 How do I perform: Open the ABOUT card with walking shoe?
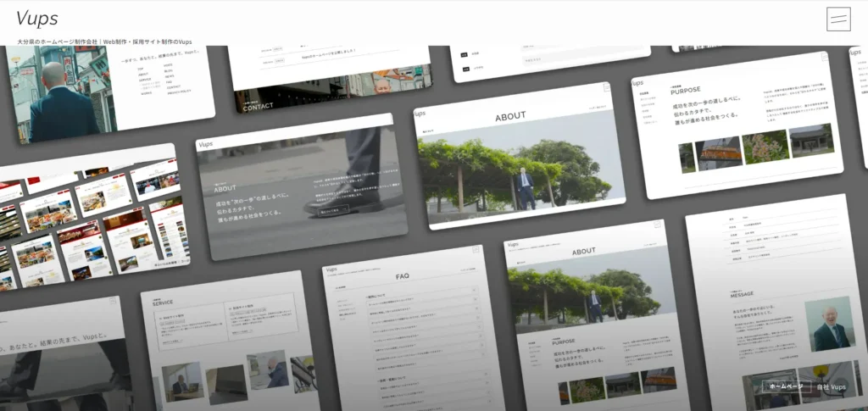pos(301,186)
